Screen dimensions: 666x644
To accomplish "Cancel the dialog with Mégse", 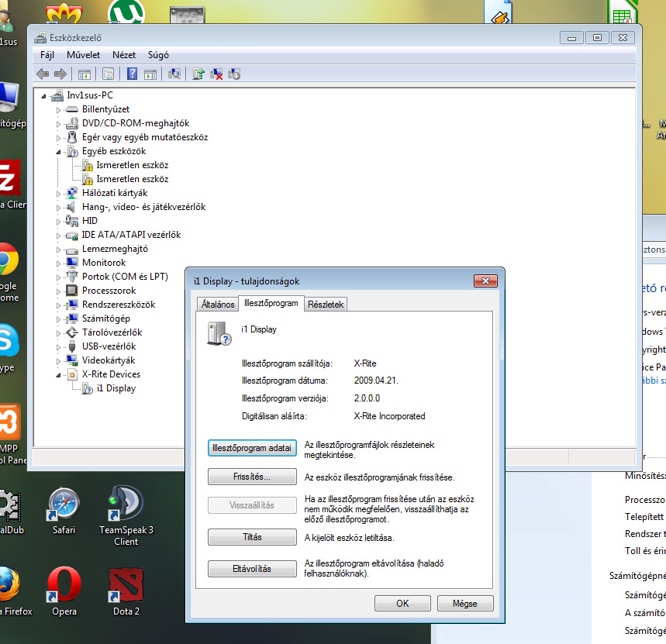I will [465, 603].
